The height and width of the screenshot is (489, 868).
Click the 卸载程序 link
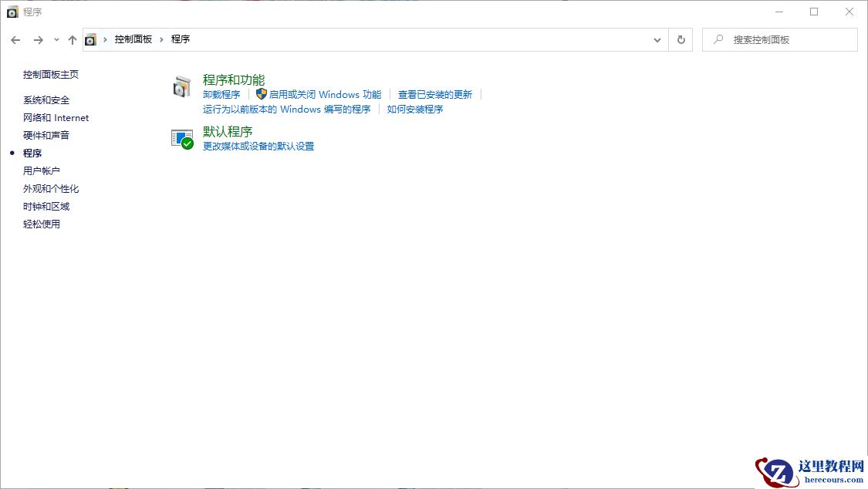(221, 93)
